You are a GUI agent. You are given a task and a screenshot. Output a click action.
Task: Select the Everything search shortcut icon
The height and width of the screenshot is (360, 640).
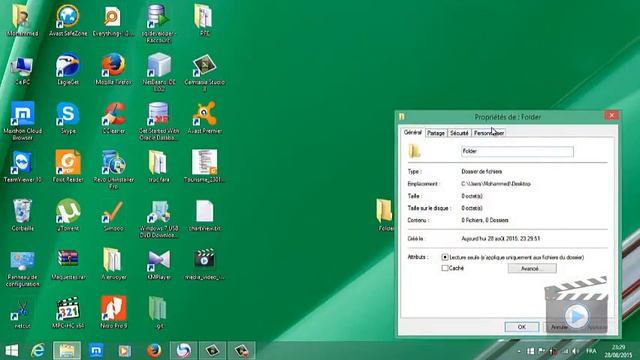click(113, 20)
